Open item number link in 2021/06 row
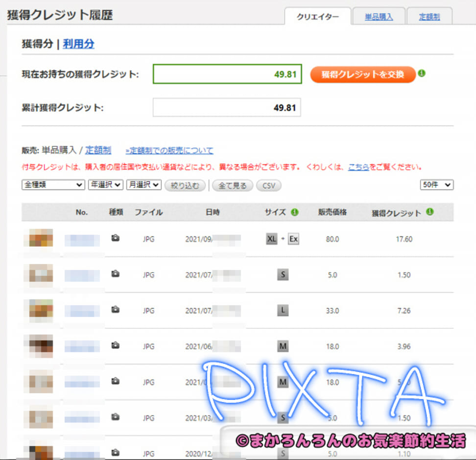 point(82,346)
